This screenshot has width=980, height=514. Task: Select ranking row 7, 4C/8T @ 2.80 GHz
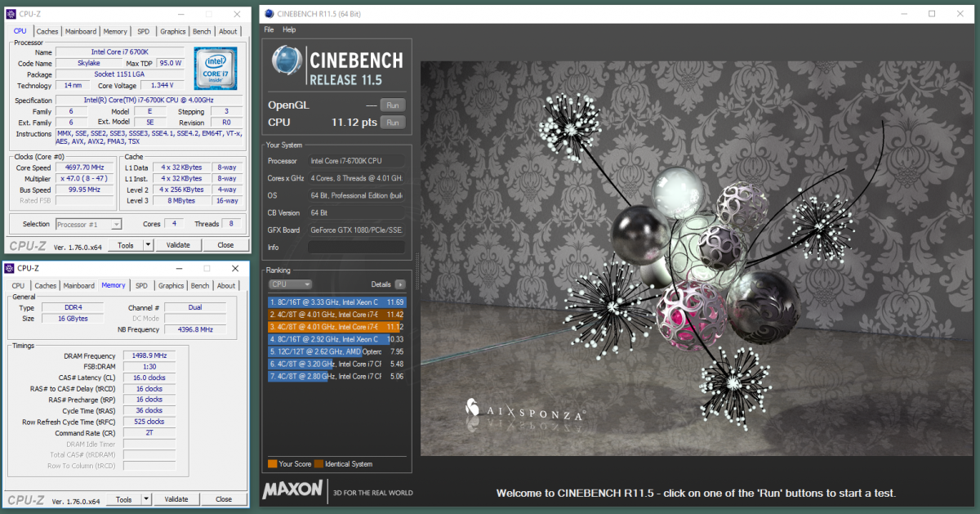pos(336,377)
